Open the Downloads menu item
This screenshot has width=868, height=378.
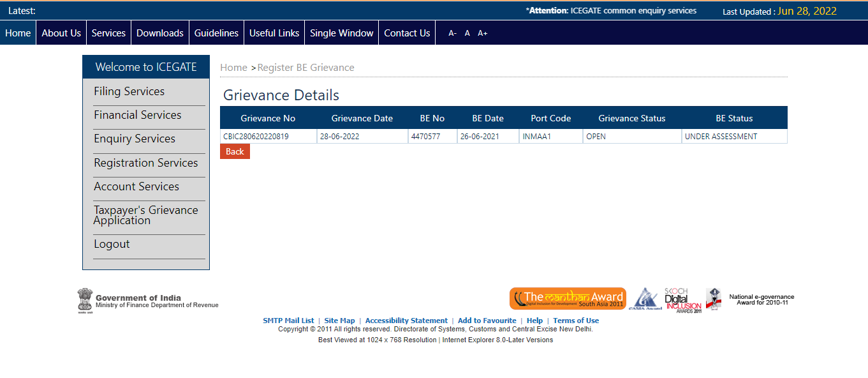tap(159, 33)
